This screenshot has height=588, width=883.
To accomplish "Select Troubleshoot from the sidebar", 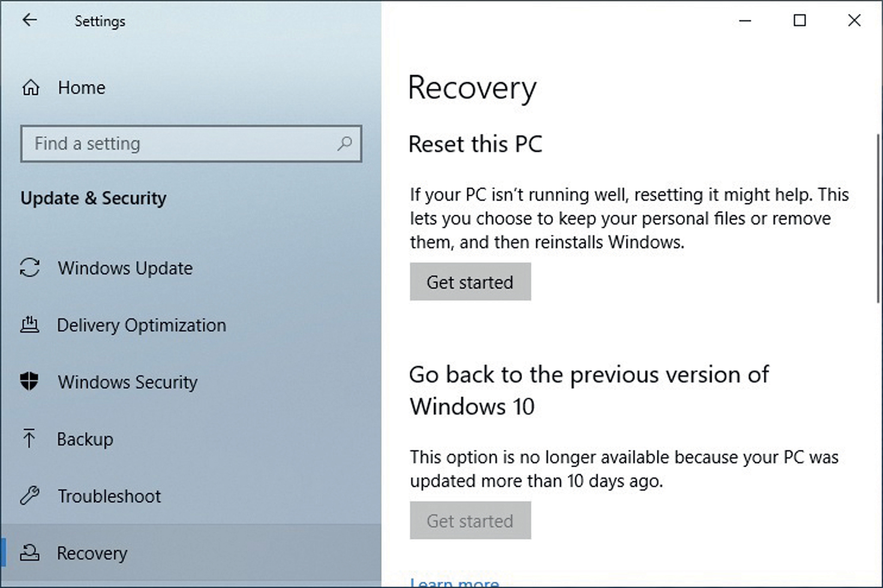I will pos(109,496).
